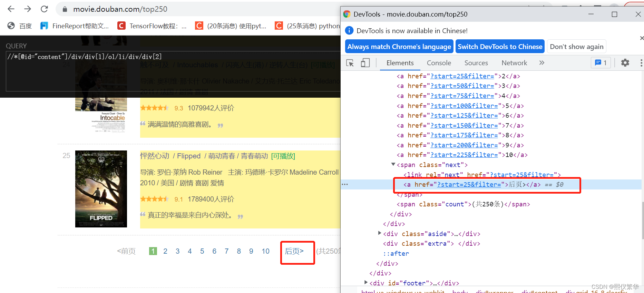Click Switch DevTools to Chinese button
Image resolution: width=644 pixels, height=293 pixels.
pyautogui.click(x=500, y=47)
